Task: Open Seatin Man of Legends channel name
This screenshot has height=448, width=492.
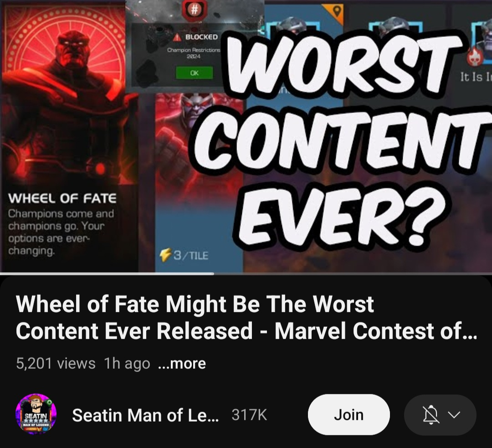Action: coord(145,415)
